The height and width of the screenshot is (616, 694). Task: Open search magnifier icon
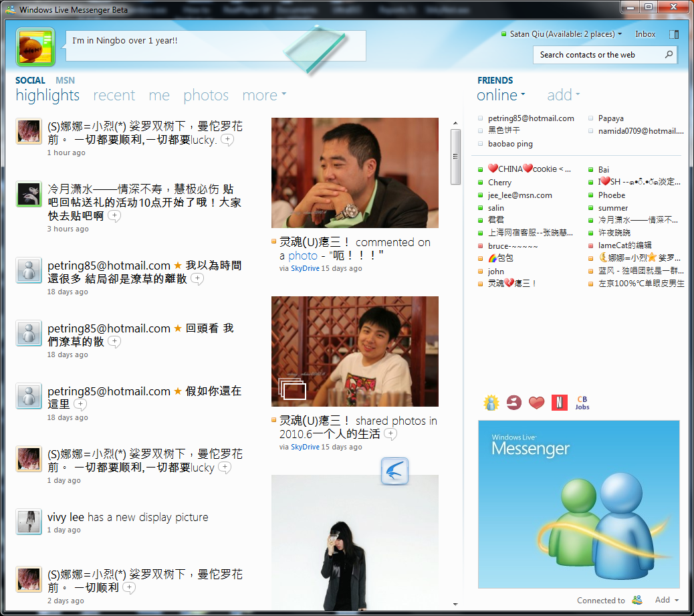pos(669,54)
